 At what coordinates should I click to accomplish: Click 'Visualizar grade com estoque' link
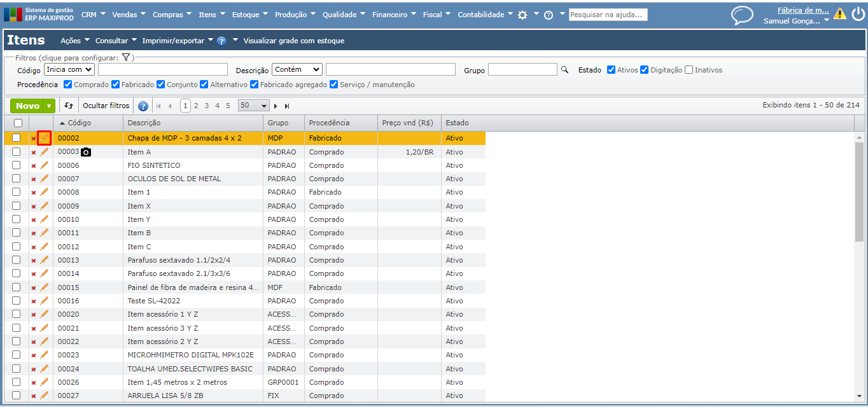click(293, 41)
